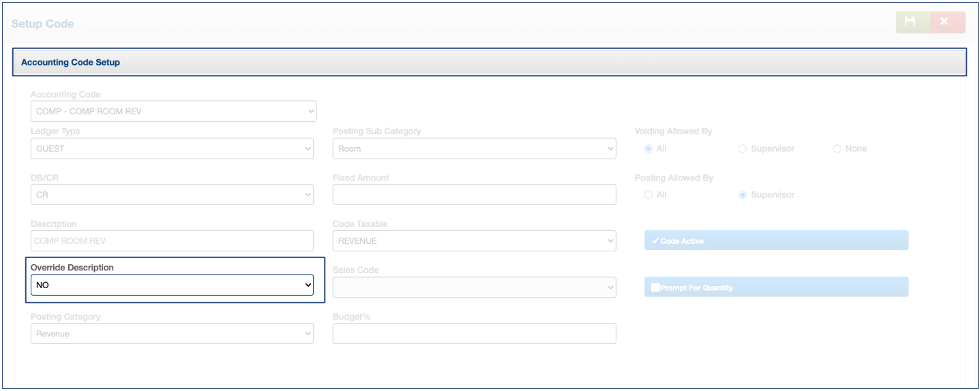Open the Ledger Type dropdown
Image resolution: width=980 pixels, height=391 pixels.
tap(172, 148)
